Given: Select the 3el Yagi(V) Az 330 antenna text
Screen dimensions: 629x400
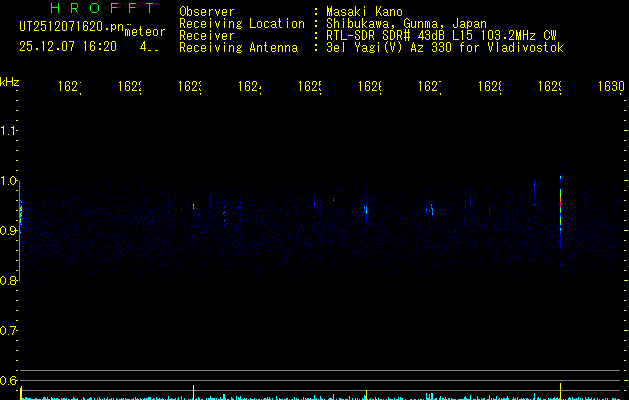Looking at the screenshot, I should pos(445,48).
